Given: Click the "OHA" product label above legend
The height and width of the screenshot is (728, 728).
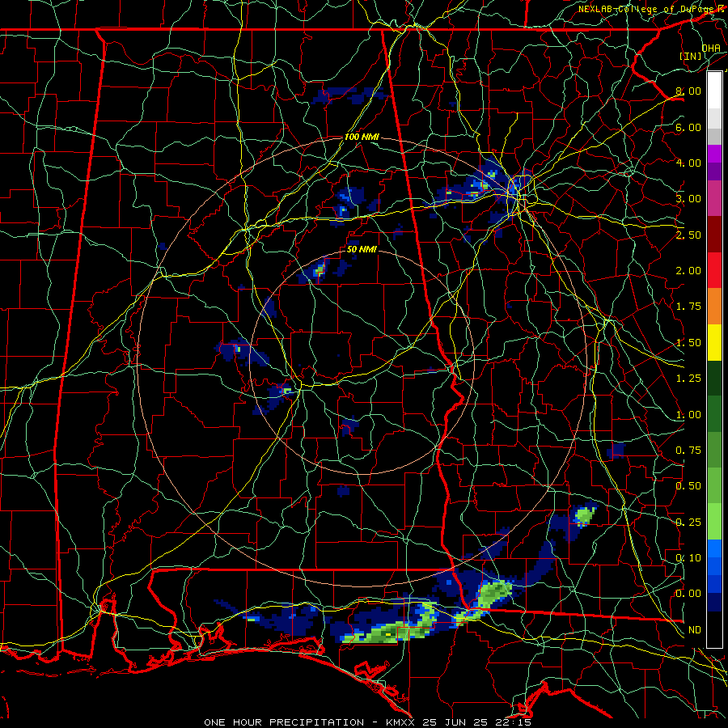Looking at the screenshot, I should coord(711,48).
